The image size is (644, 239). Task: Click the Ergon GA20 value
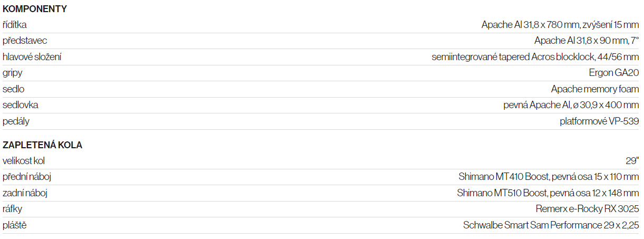click(x=614, y=73)
